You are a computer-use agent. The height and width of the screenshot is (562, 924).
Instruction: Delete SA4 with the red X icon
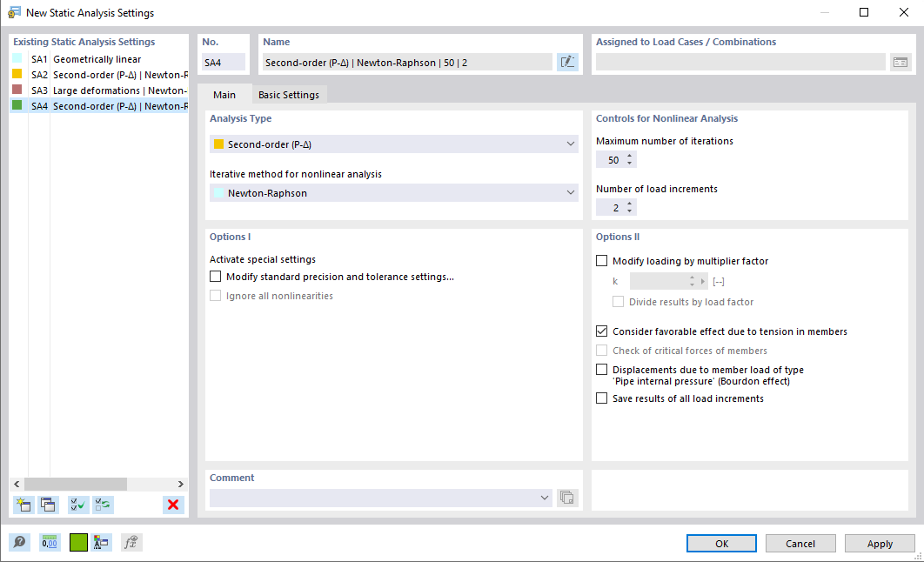pyautogui.click(x=172, y=505)
